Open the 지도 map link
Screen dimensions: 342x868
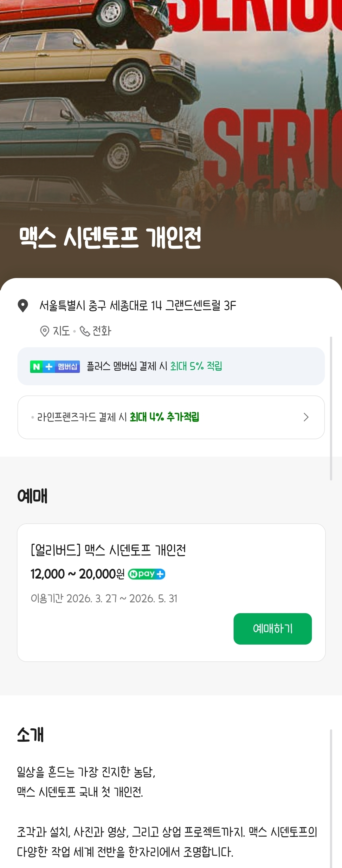coord(61,331)
